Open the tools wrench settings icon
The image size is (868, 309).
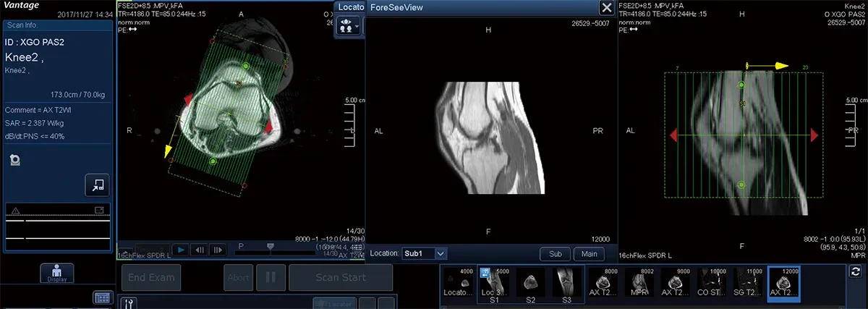coord(129,302)
